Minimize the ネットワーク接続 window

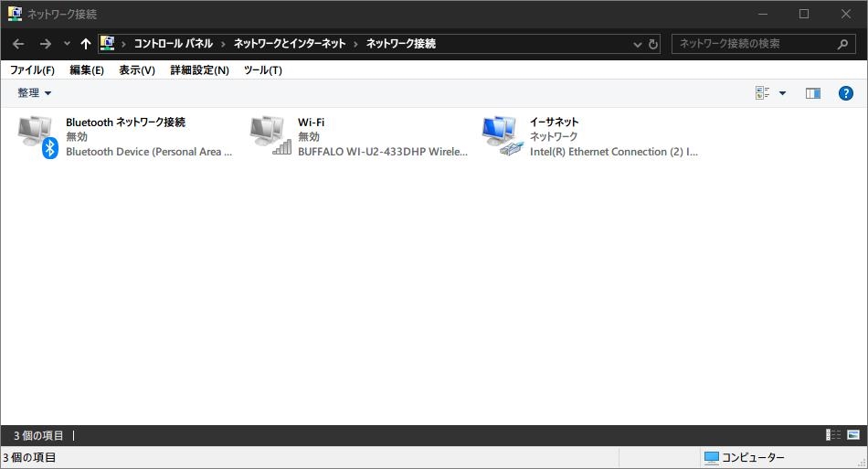click(763, 14)
